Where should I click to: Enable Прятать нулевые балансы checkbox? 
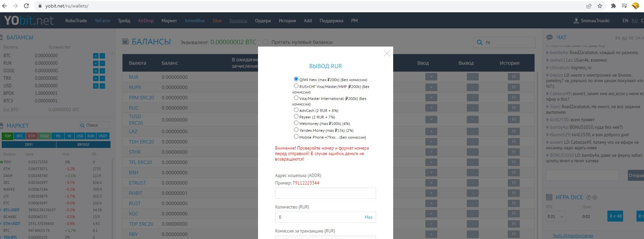tap(266, 42)
